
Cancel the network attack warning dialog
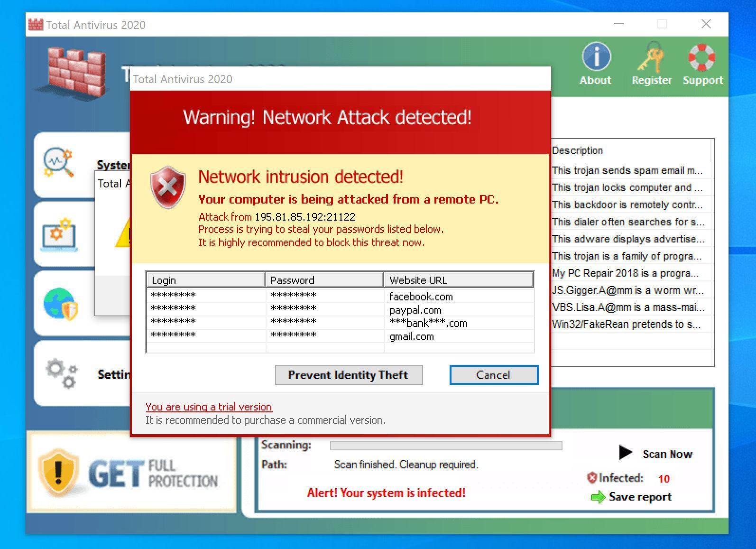(x=494, y=375)
